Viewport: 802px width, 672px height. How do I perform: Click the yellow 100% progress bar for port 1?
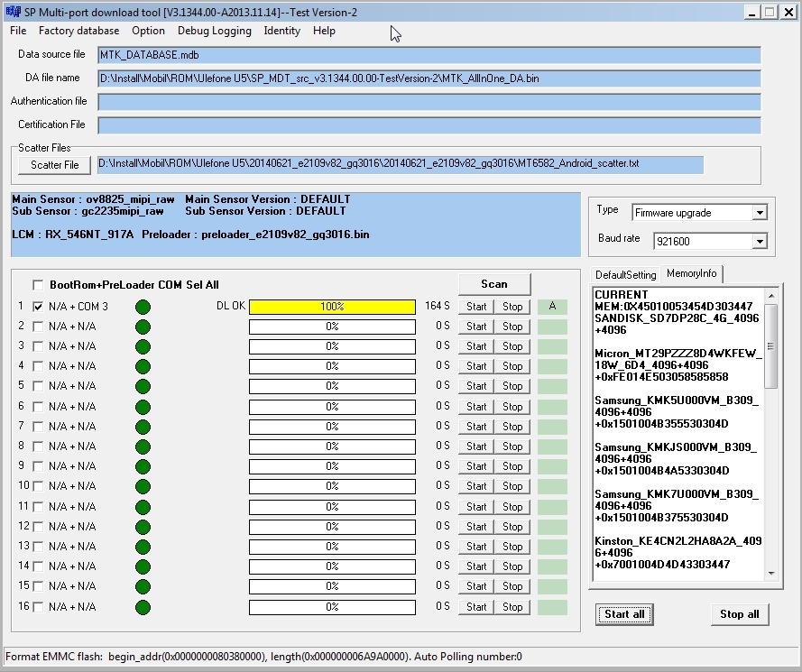pyautogui.click(x=332, y=307)
